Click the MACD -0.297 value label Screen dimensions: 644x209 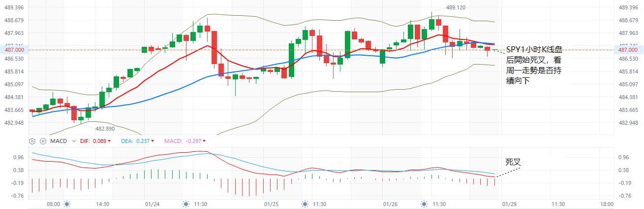point(185,141)
